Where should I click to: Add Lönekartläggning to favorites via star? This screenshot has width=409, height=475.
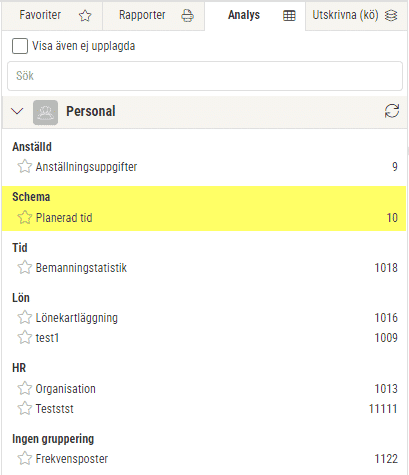[x=24, y=317]
